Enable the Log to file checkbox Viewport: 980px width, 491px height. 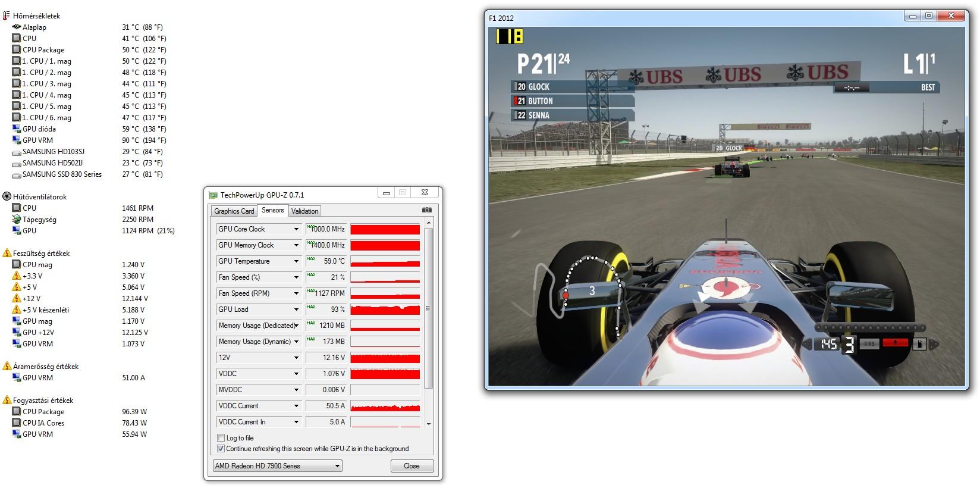221,438
